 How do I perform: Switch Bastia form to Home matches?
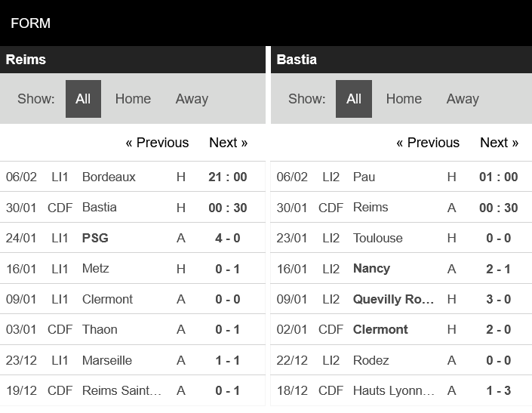pyautogui.click(x=404, y=99)
